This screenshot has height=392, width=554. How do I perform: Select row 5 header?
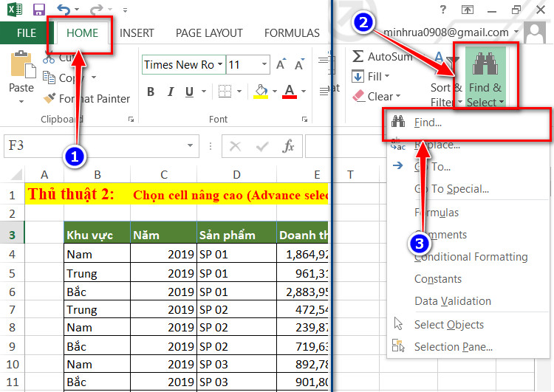[12, 273]
